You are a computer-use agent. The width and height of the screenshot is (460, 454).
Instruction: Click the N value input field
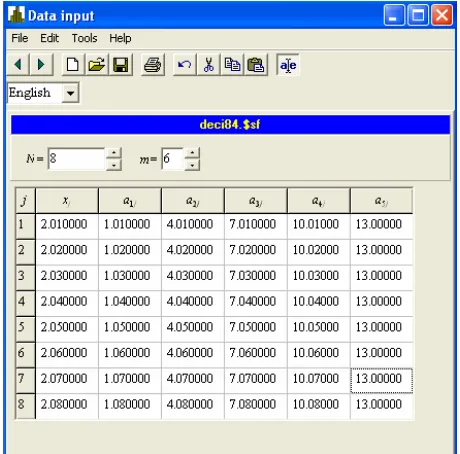[76, 159]
